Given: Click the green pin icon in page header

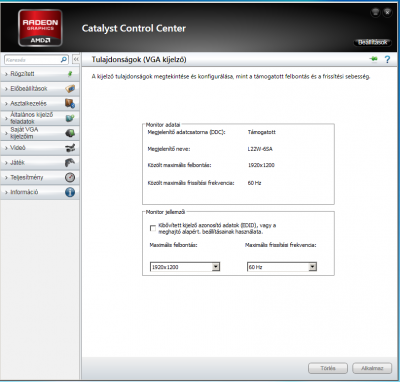Looking at the screenshot, I should click(x=374, y=59).
